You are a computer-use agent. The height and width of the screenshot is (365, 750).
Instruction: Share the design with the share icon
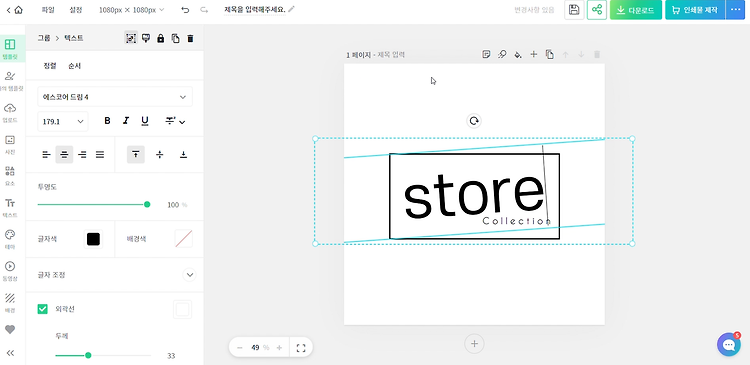pyautogui.click(x=596, y=10)
